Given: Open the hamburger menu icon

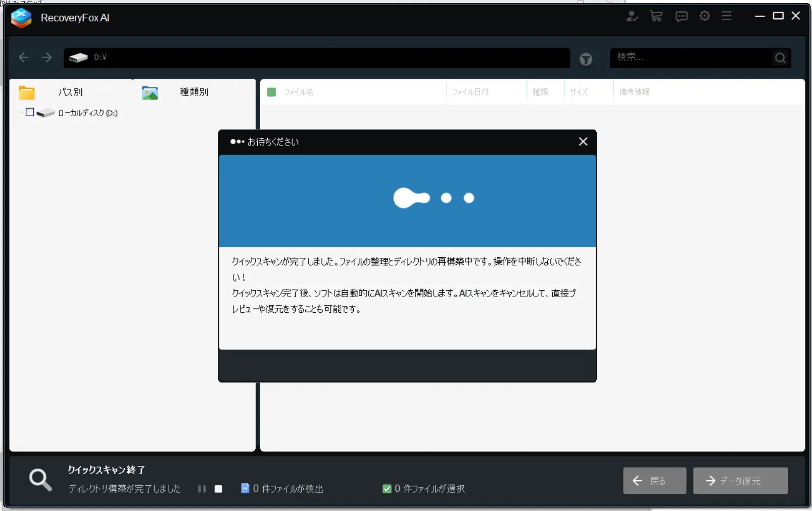Looking at the screenshot, I should click(x=727, y=16).
